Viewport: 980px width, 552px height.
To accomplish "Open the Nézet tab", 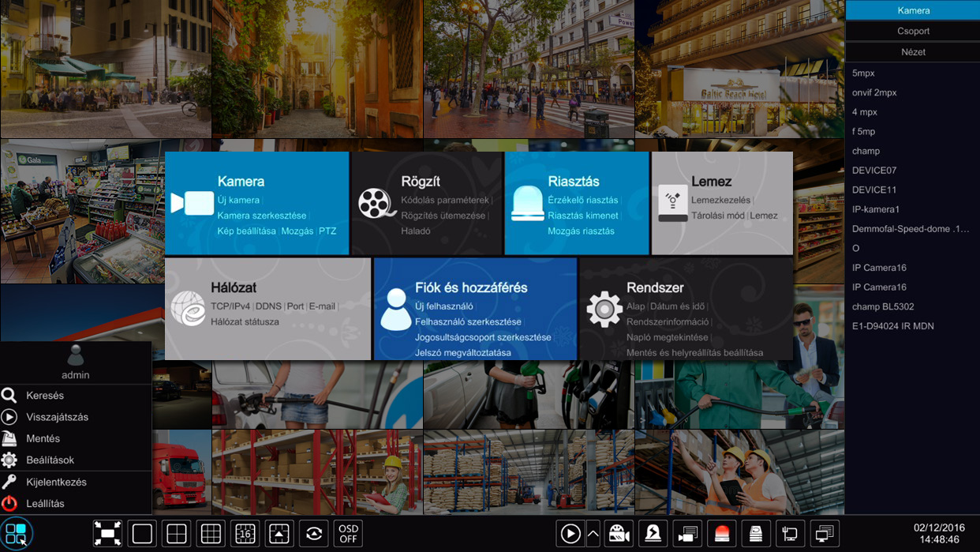I will [913, 51].
